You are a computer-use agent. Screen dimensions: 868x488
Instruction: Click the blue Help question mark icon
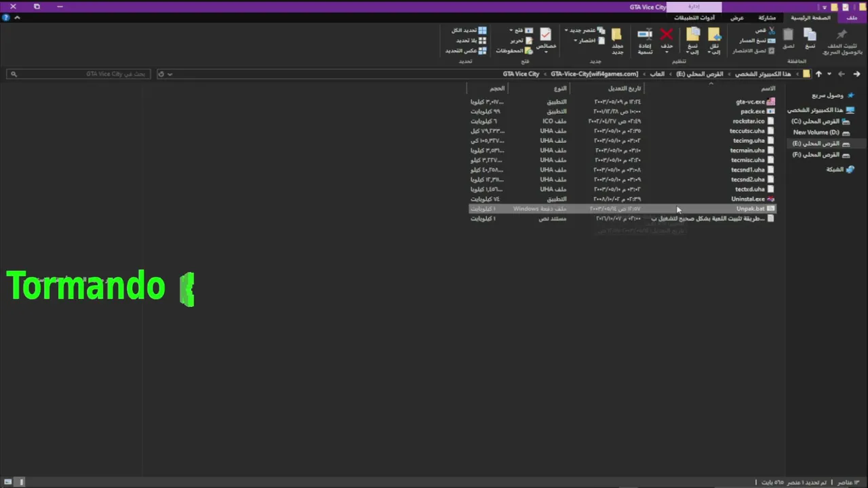[5, 18]
